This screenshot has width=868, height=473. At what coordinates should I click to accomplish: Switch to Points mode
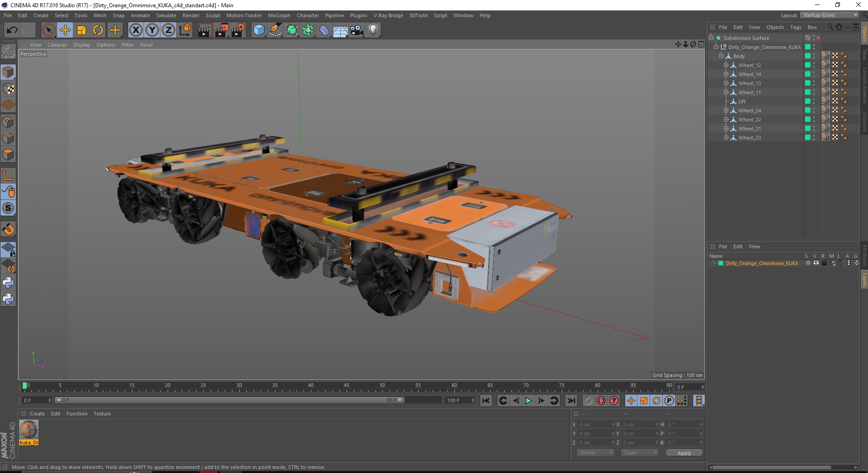click(8, 121)
